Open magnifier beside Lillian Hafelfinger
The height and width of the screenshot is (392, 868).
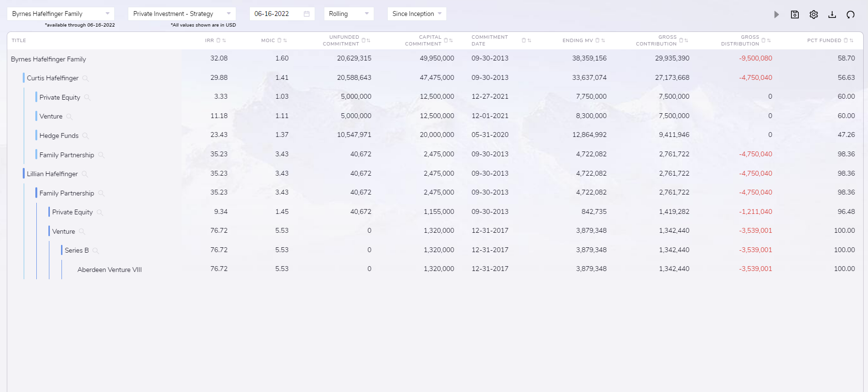tap(85, 174)
